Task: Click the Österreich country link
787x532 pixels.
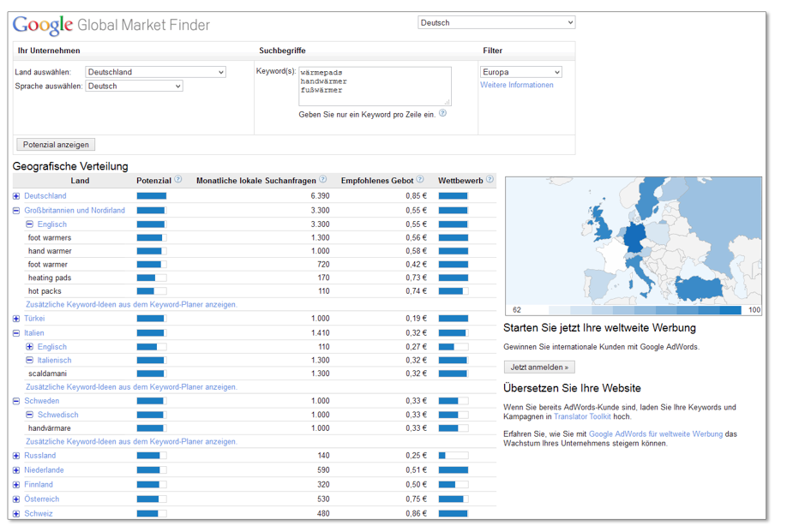Action: pyautogui.click(x=42, y=499)
